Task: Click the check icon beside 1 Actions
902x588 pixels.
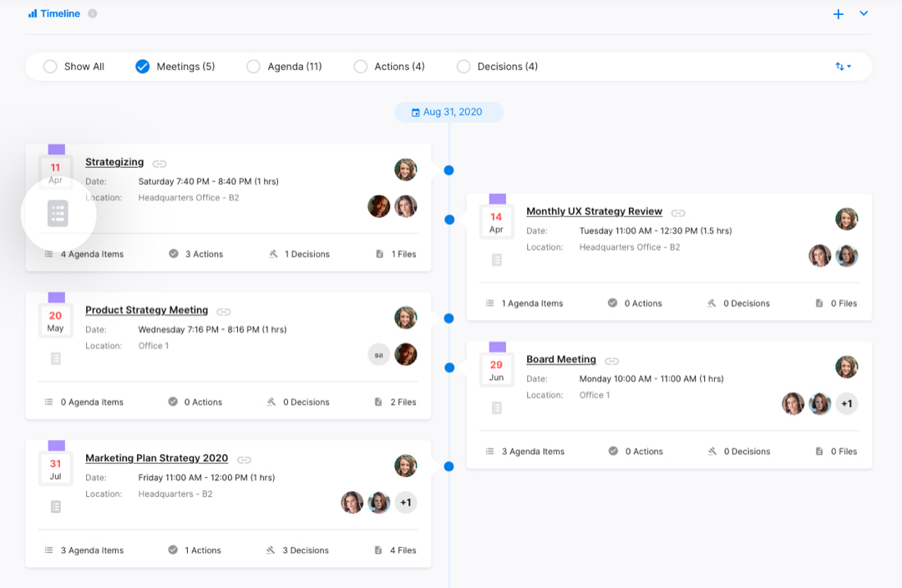Action: [x=173, y=550]
